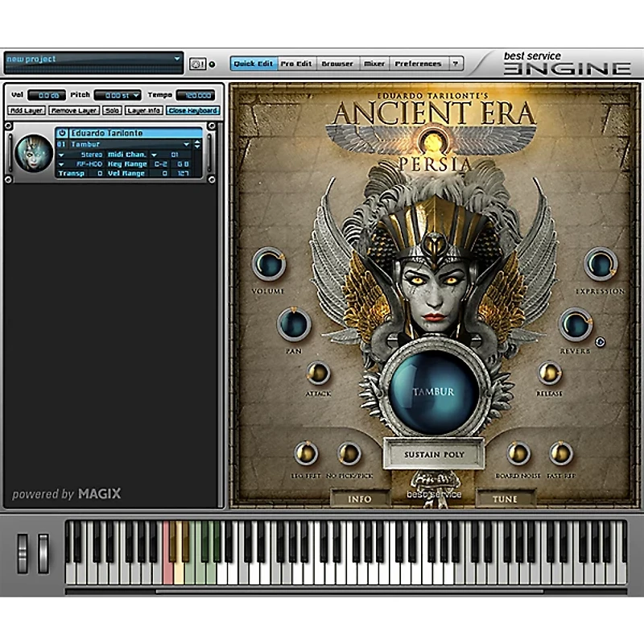This screenshot has height=644, width=644.
Task: Click the Release knob
Action: click(x=550, y=373)
